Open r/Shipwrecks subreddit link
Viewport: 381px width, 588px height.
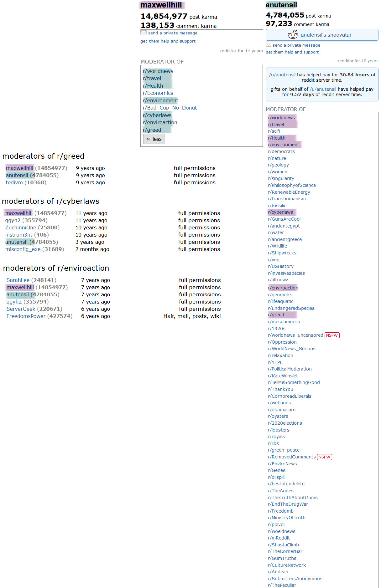[282, 253]
